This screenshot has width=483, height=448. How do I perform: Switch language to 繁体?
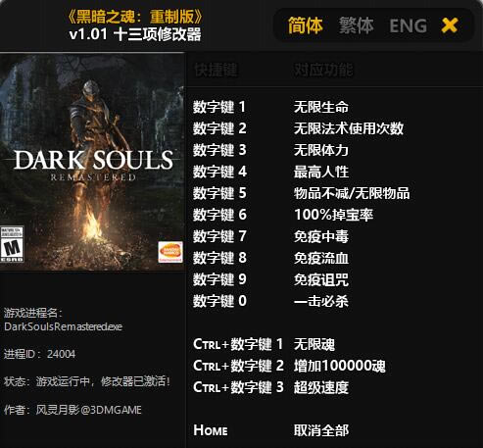pos(356,25)
